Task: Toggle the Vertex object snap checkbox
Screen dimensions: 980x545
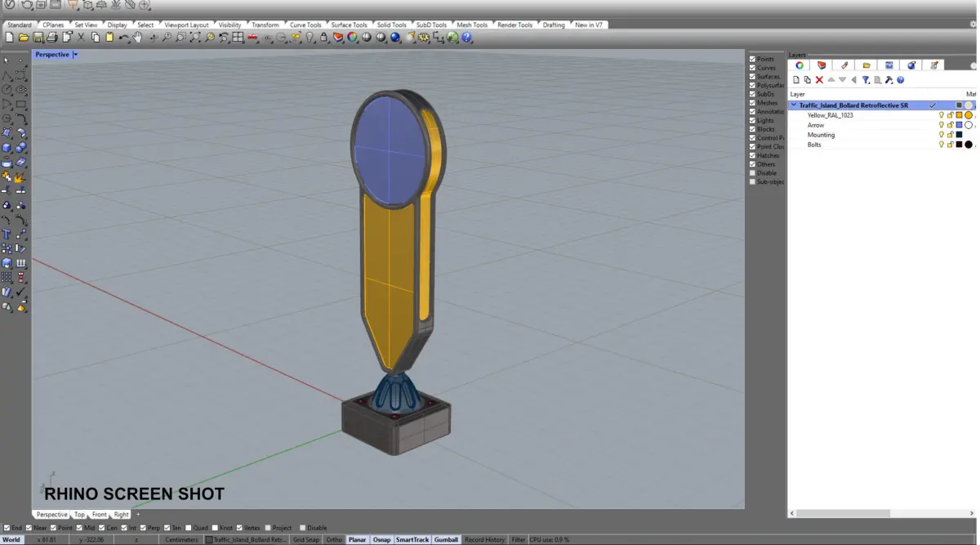Action: [238, 528]
